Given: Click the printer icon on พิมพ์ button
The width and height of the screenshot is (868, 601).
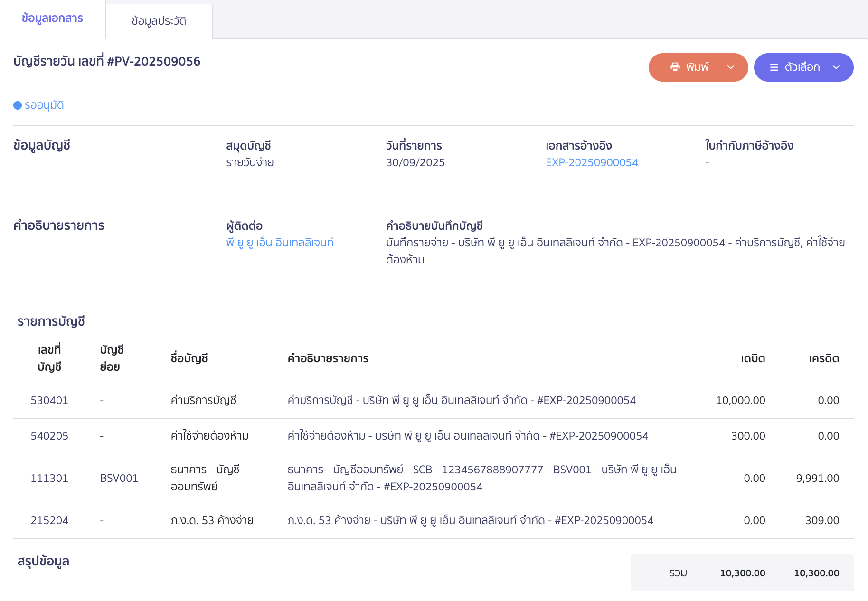Looking at the screenshot, I should click(675, 67).
